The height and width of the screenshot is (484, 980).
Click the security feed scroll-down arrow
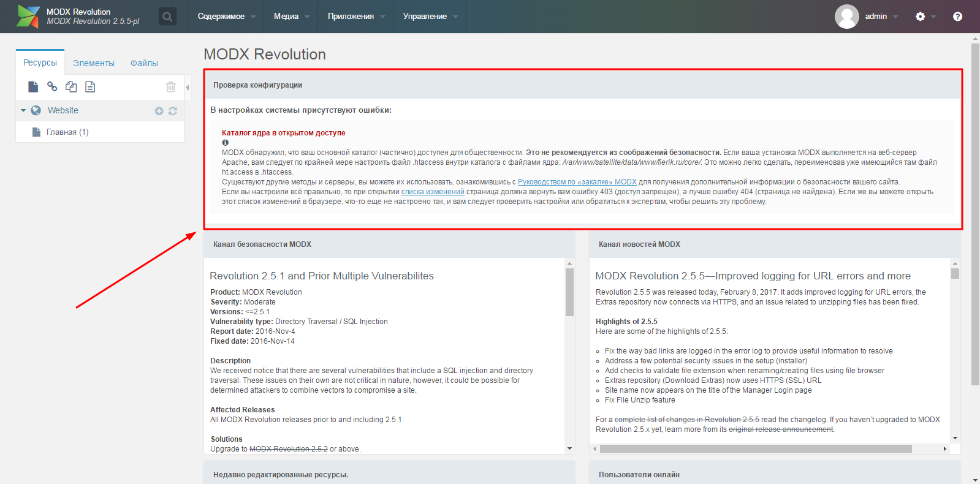569,448
